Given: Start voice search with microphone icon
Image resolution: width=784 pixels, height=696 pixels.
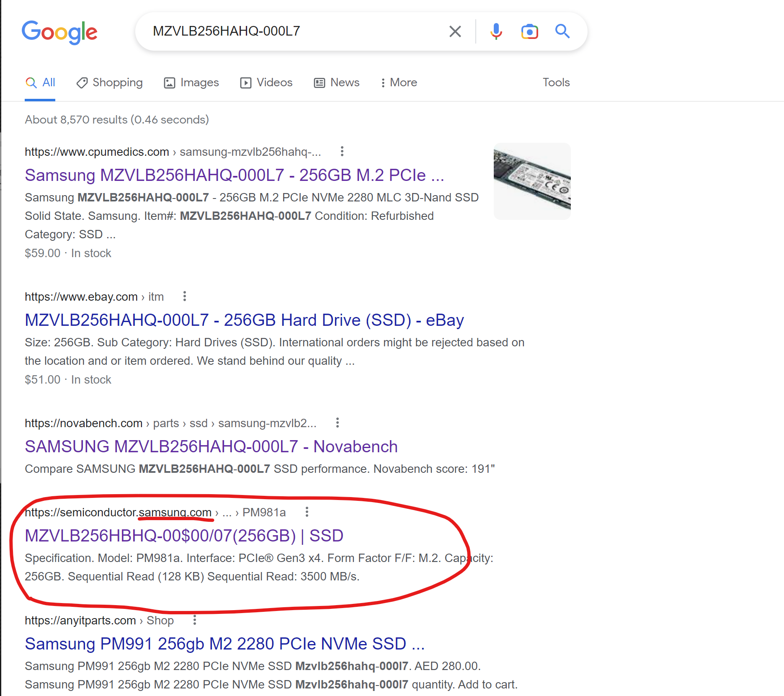Looking at the screenshot, I should tap(496, 31).
